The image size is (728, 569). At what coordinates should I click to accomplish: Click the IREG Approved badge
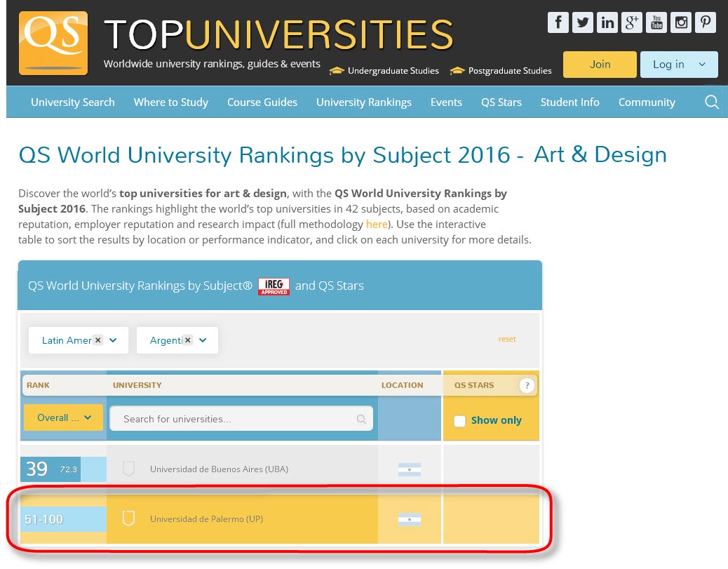pyautogui.click(x=274, y=286)
